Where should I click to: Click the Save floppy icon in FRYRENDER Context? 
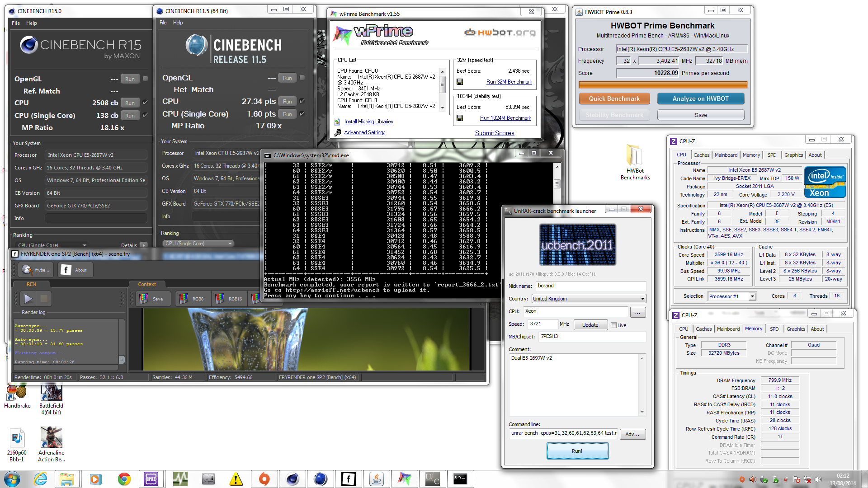coord(153,299)
